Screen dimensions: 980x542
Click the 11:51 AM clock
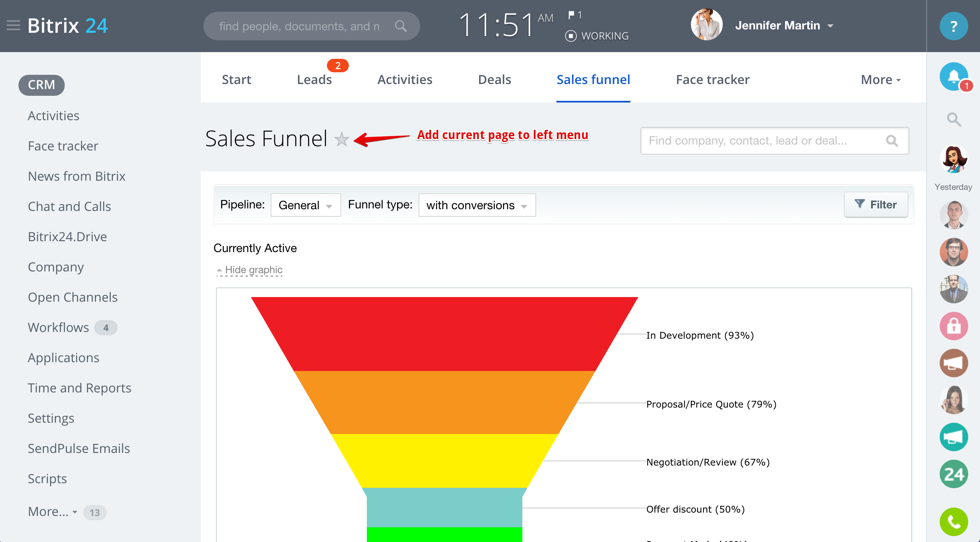[x=506, y=25]
